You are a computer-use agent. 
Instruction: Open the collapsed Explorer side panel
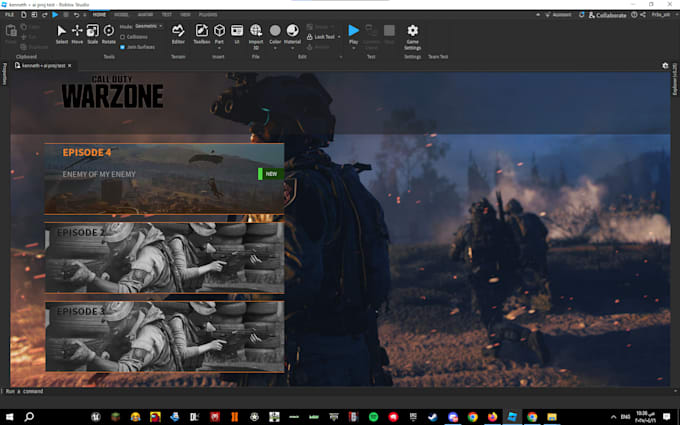click(675, 79)
